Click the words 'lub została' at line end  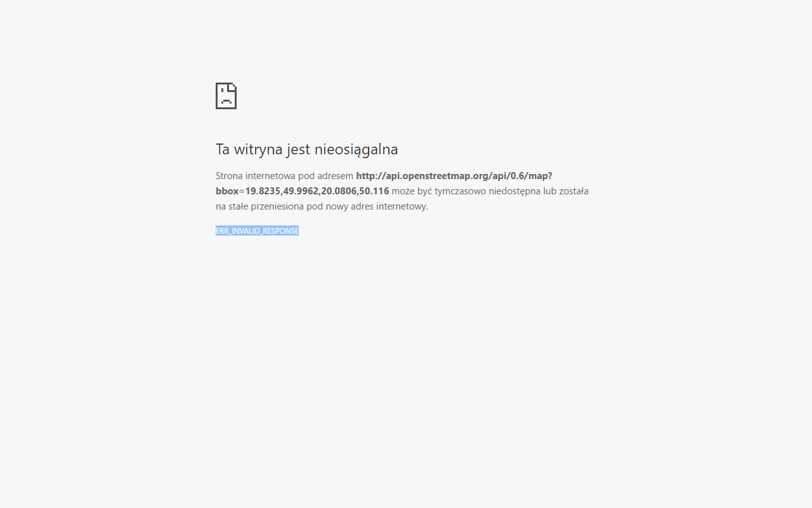tap(566, 191)
